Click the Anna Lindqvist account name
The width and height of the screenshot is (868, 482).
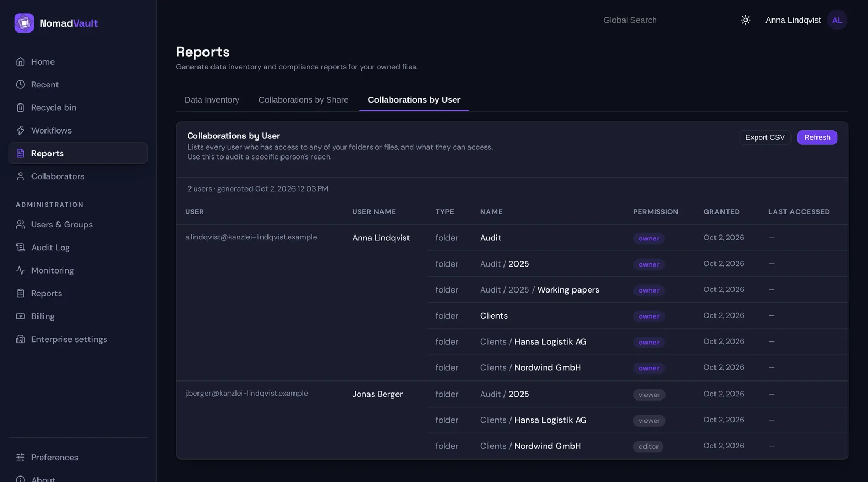point(793,20)
